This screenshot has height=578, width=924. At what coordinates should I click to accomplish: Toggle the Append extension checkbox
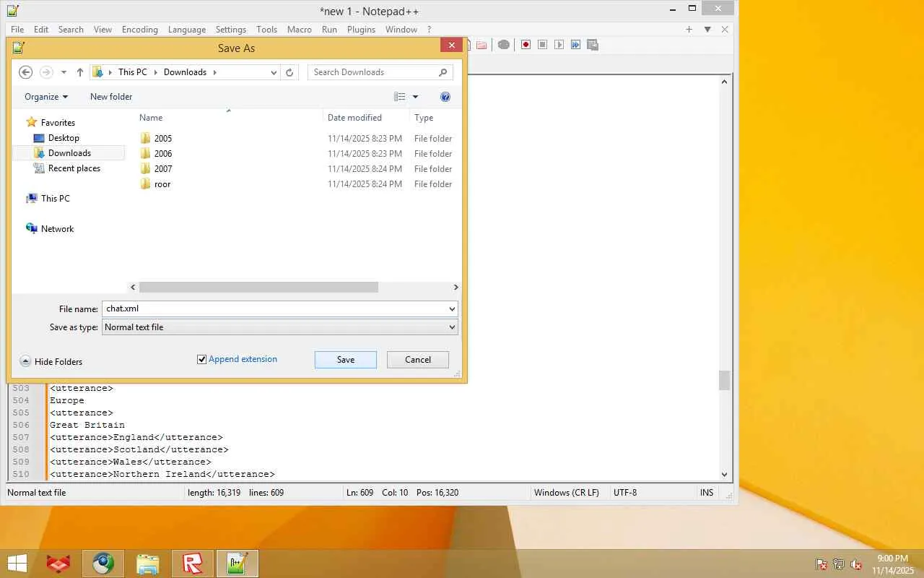point(202,359)
